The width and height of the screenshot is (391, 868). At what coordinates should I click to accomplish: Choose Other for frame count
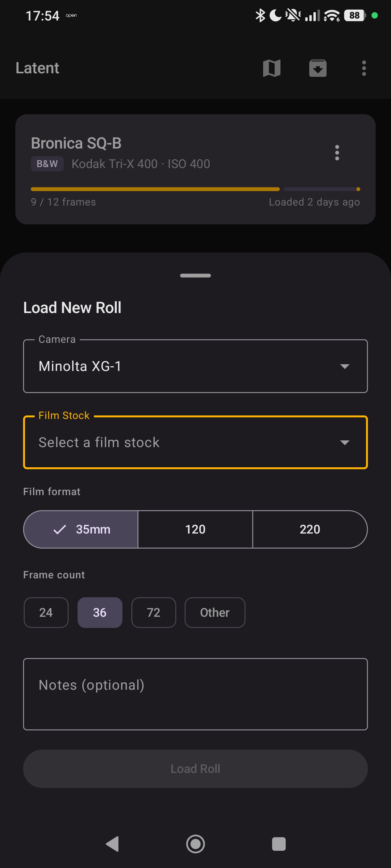tap(214, 613)
